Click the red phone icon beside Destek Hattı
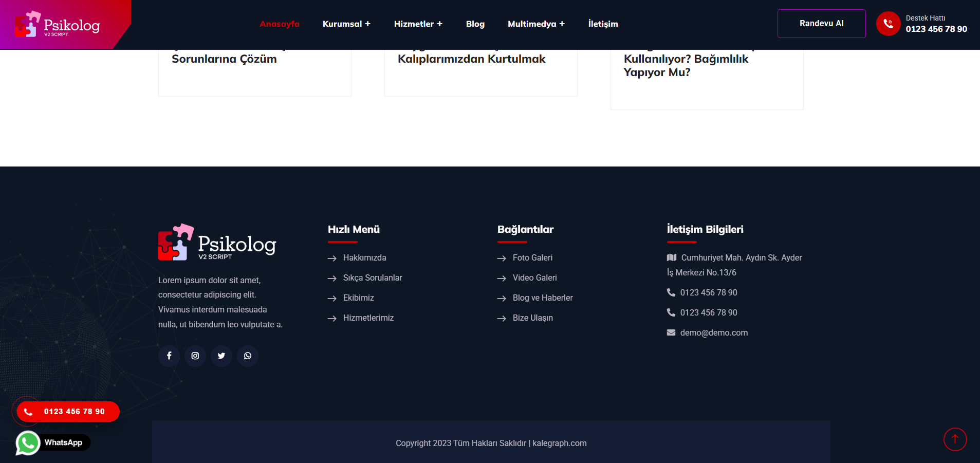 [x=888, y=24]
